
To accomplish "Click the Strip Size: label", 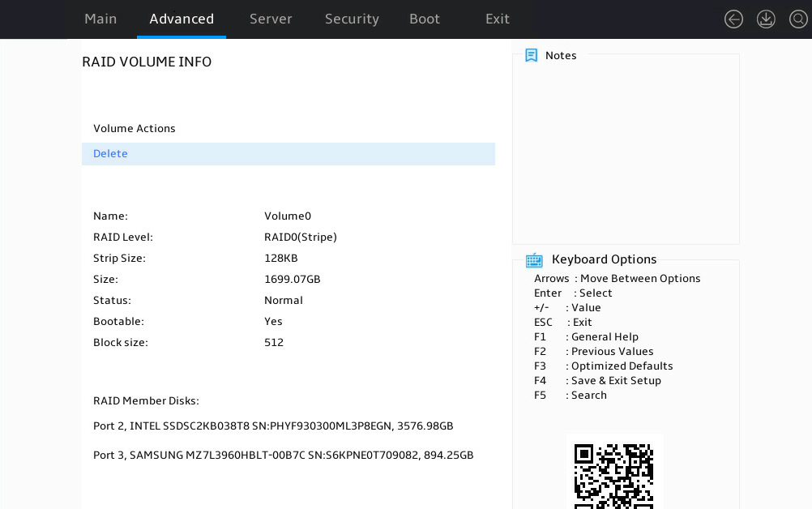I will click(119, 259).
